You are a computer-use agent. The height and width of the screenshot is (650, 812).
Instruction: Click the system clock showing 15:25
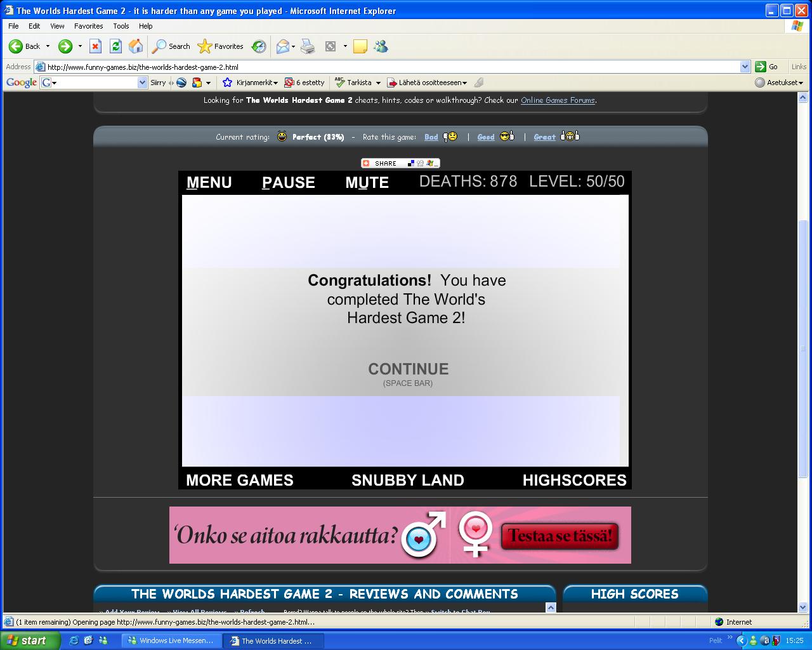click(x=794, y=640)
